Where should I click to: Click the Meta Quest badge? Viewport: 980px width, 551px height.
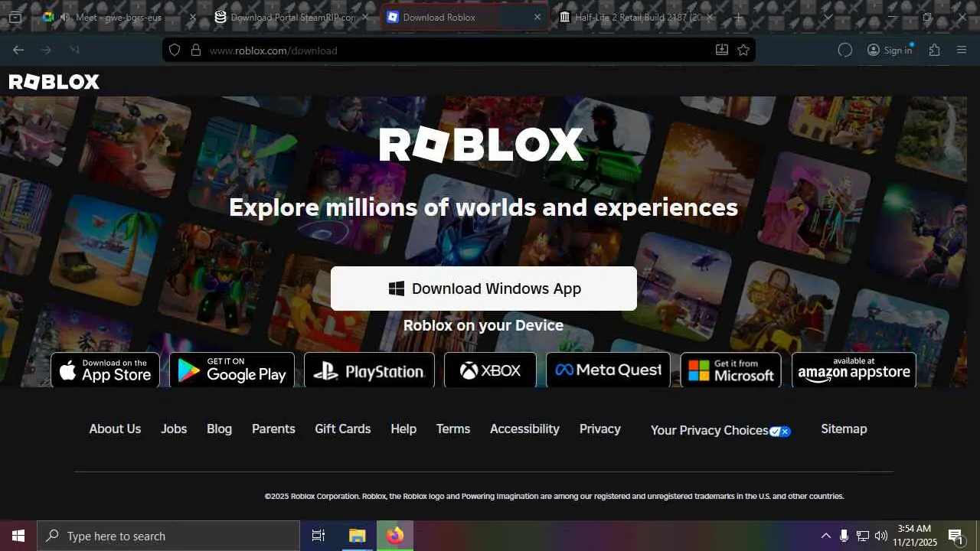[608, 370]
